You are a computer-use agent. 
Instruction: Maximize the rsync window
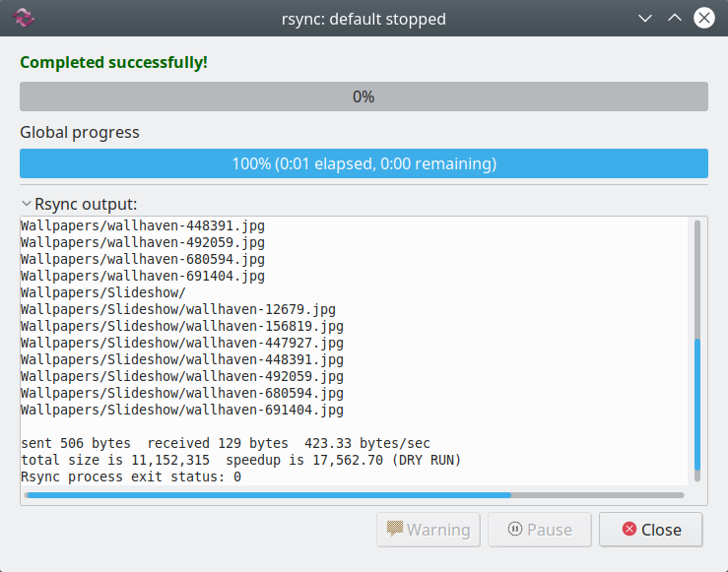[x=675, y=19]
